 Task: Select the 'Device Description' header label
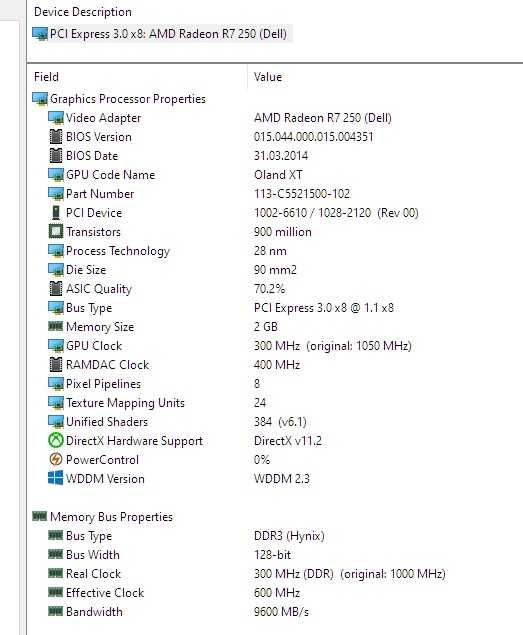[83, 12]
